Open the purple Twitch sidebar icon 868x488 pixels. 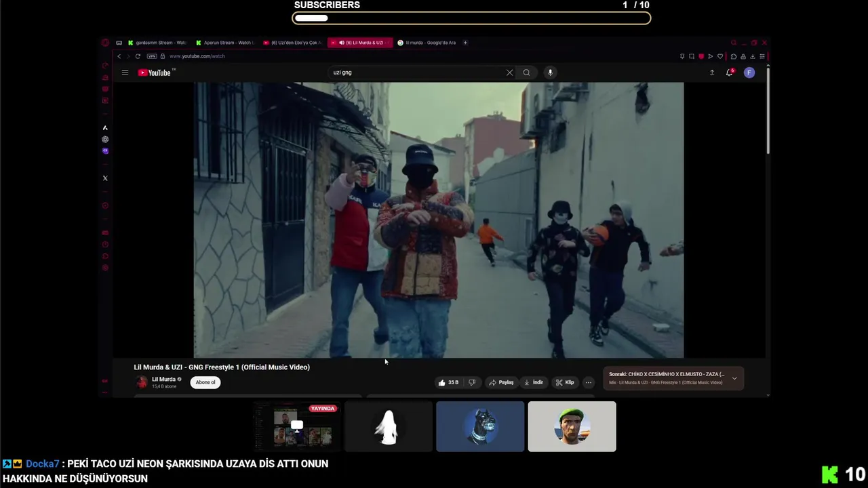tap(105, 151)
